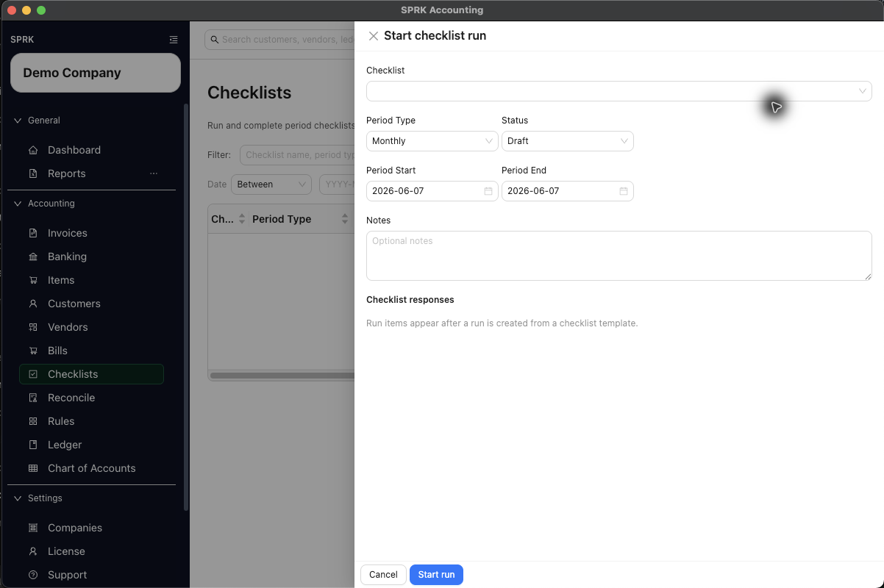Open the License settings link
The image size is (884, 588).
pos(66,551)
